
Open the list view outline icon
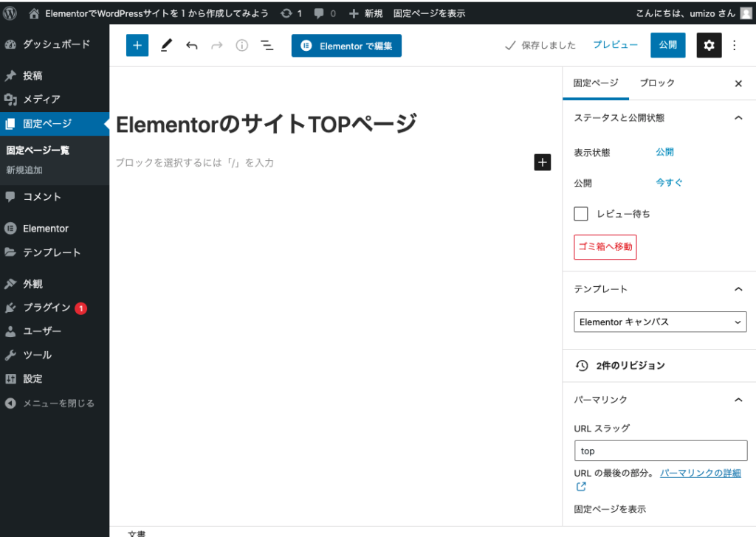coord(267,45)
